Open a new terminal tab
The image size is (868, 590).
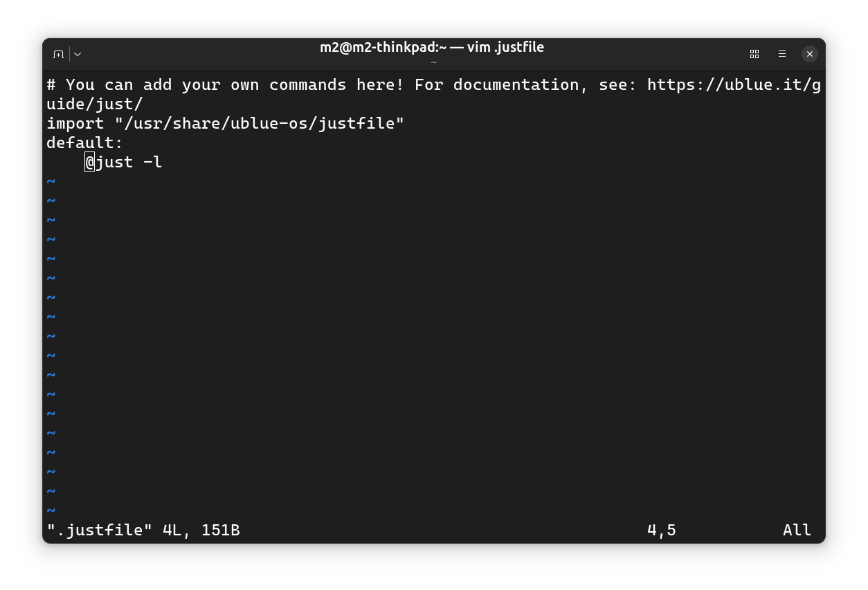tap(58, 54)
